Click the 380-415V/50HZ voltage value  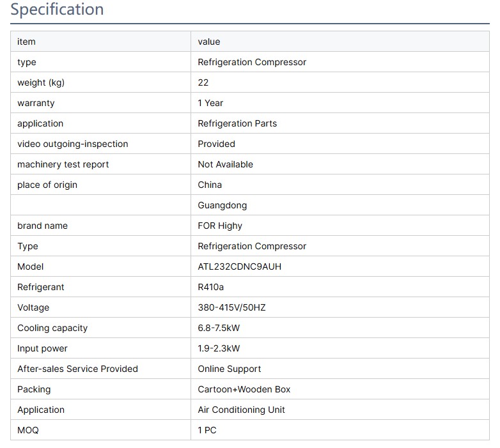tap(231, 307)
